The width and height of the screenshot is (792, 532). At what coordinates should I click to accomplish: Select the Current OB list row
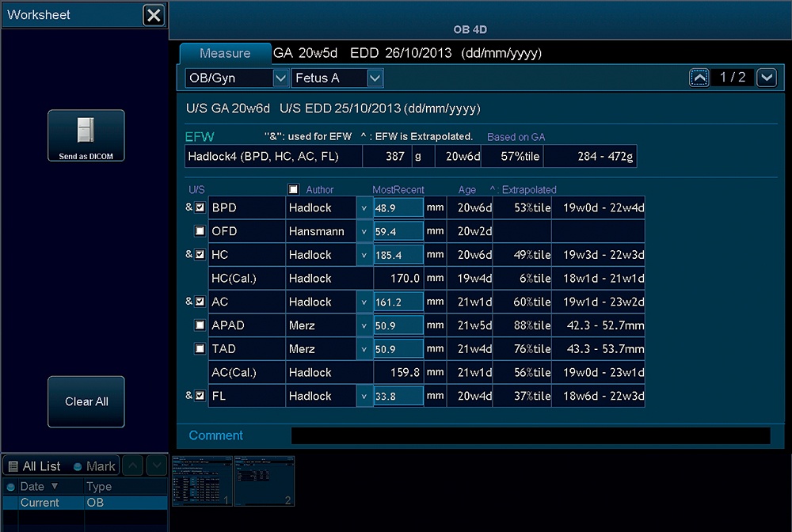pyautogui.click(x=85, y=503)
